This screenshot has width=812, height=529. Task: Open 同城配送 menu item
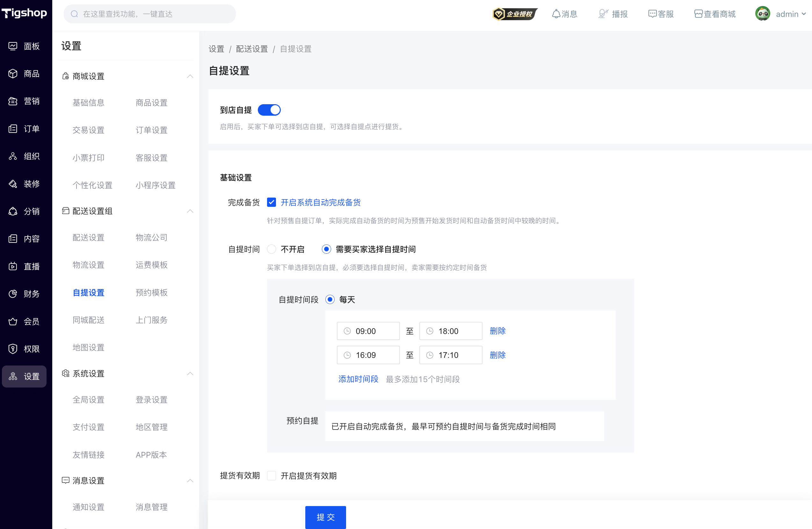pos(88,320)
